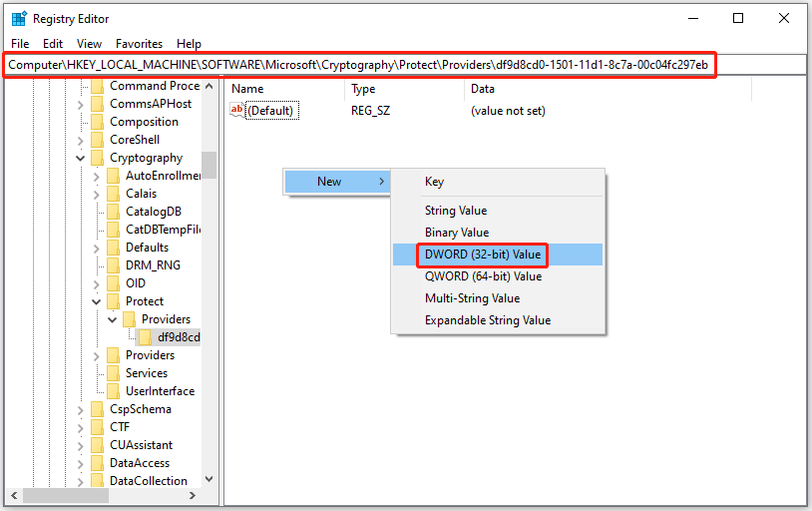Expand the Calais tree node
812x511 pixels.
(97, 195)
